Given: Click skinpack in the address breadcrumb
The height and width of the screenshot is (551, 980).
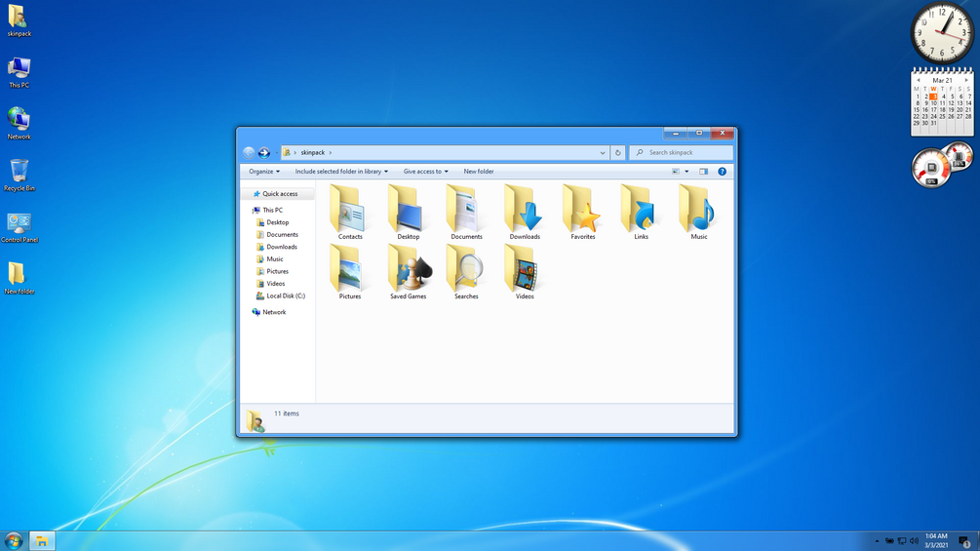Looking at the screenshot, I should click(x=312, y=152).
